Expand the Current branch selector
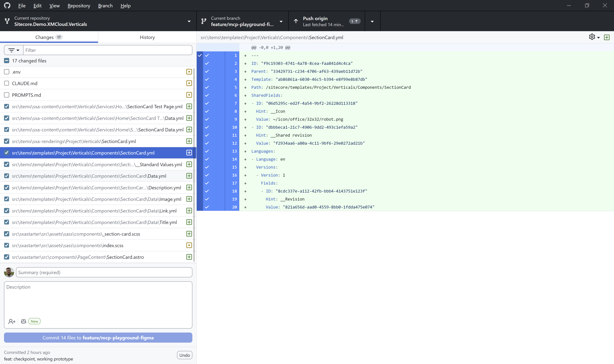This screenshot has width=614, height=364. [x=281, y=21]
